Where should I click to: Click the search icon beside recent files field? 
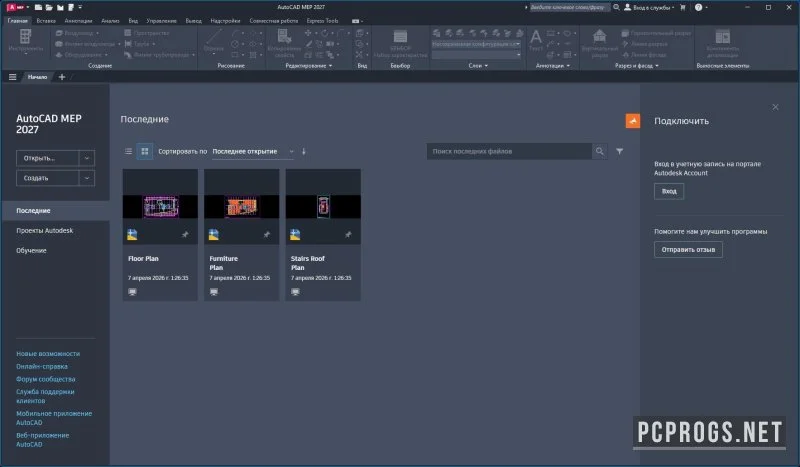tap(600, 152)
